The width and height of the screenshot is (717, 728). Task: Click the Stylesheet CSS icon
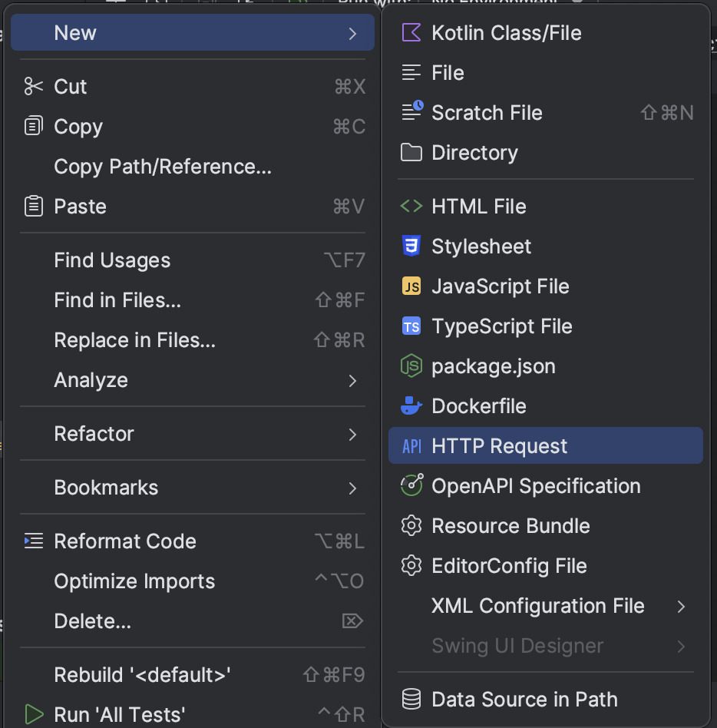[411, 246]
